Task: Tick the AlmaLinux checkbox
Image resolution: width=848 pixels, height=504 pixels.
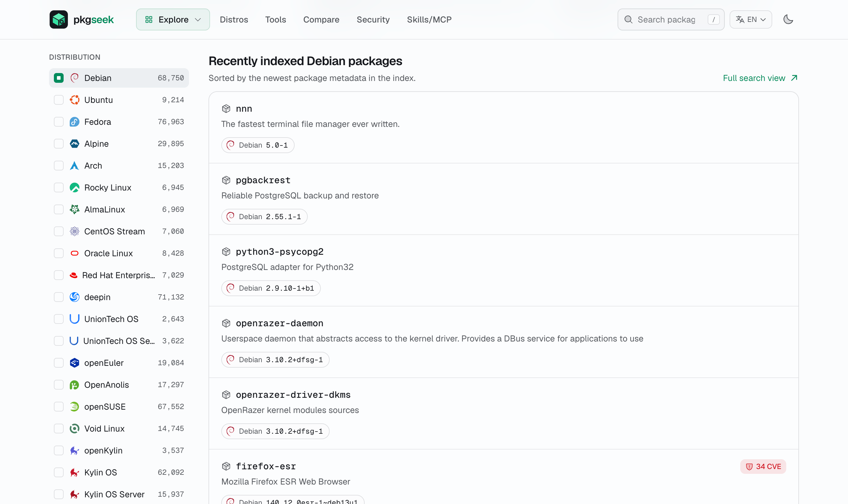Action: click(59, 209)
